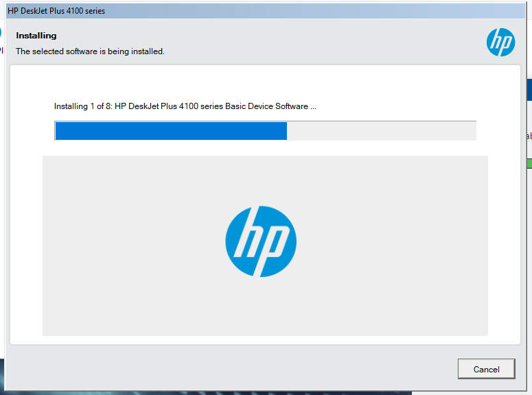This screenshot has height=395, width=532.
Task: Click the installation progress bar
Action: tap(266, 130)
